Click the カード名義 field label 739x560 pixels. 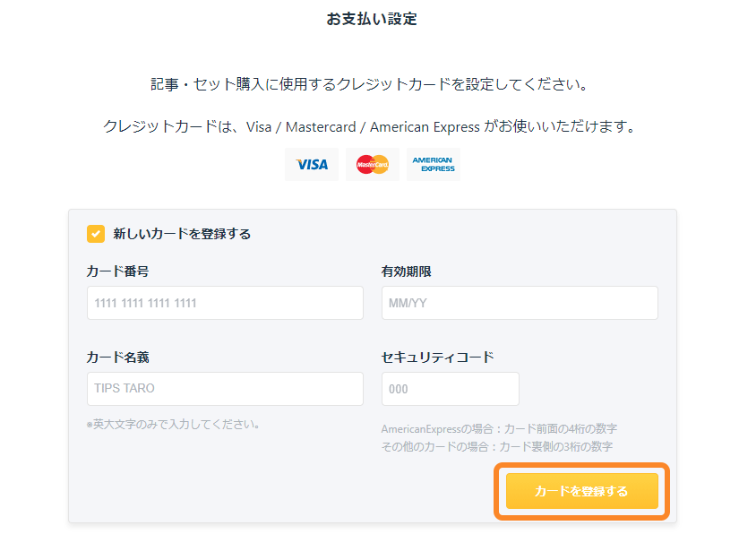click(118, 358)
